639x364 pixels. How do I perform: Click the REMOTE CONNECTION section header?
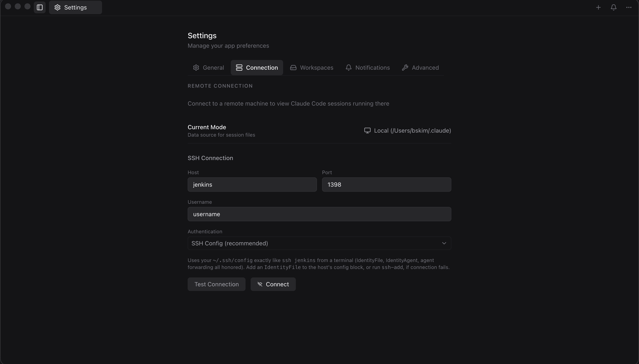coord(220,86)
